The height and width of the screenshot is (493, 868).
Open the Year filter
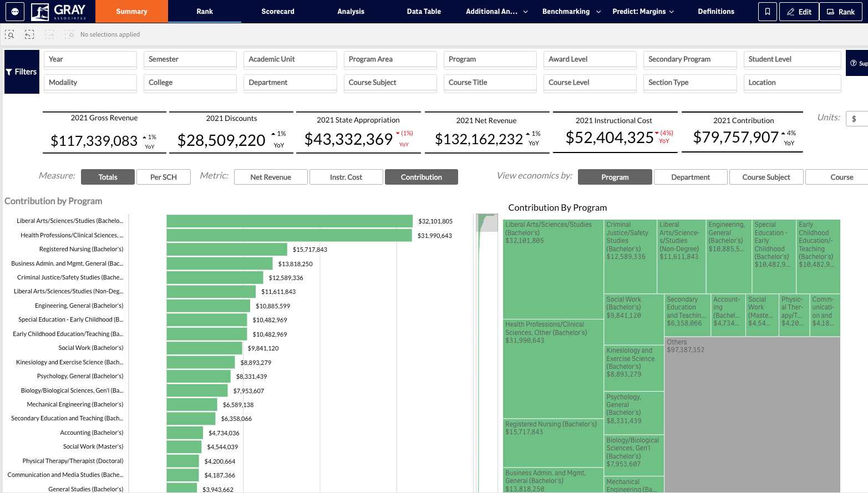tap(90, 59)
